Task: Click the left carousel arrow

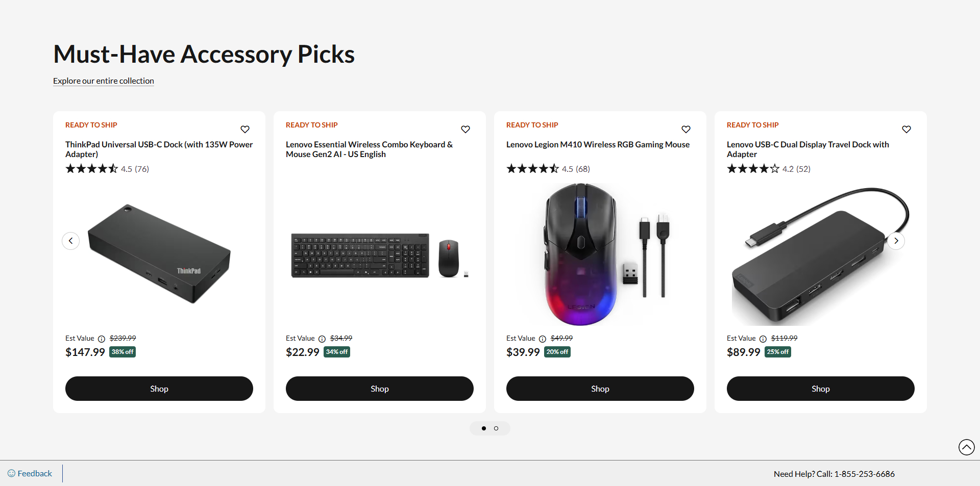Action: [x=71, y=241]
